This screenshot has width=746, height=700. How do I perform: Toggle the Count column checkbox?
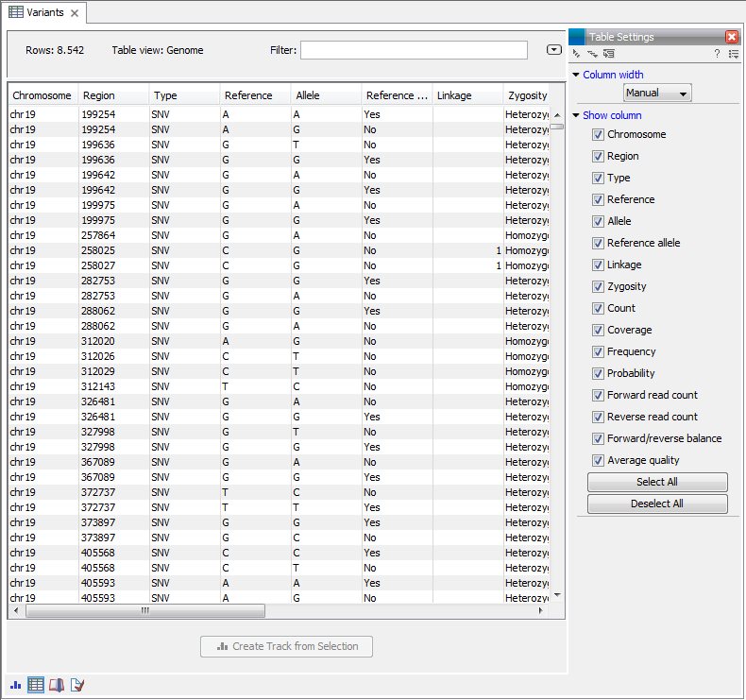tap(598, 308)
